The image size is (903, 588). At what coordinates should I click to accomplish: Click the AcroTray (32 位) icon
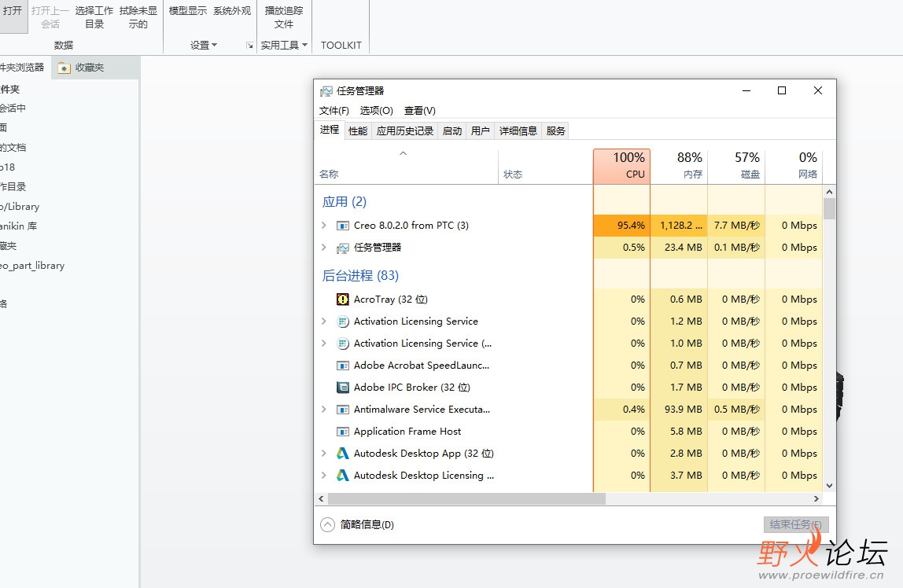click(x=343, y=300)
